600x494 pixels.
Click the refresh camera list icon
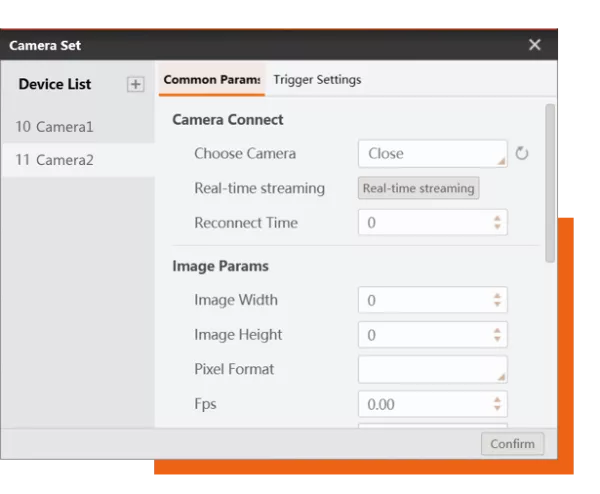521,153
